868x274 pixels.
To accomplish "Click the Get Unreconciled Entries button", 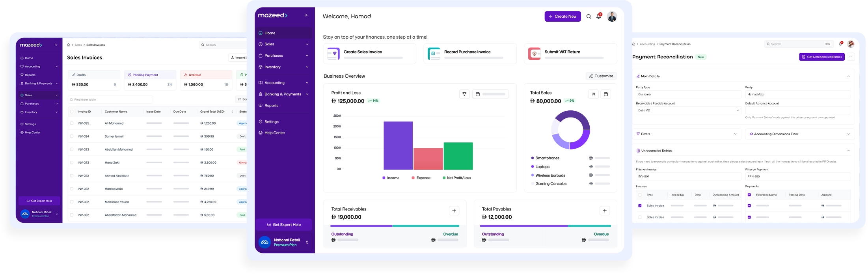I will click(x=821, y=57).
